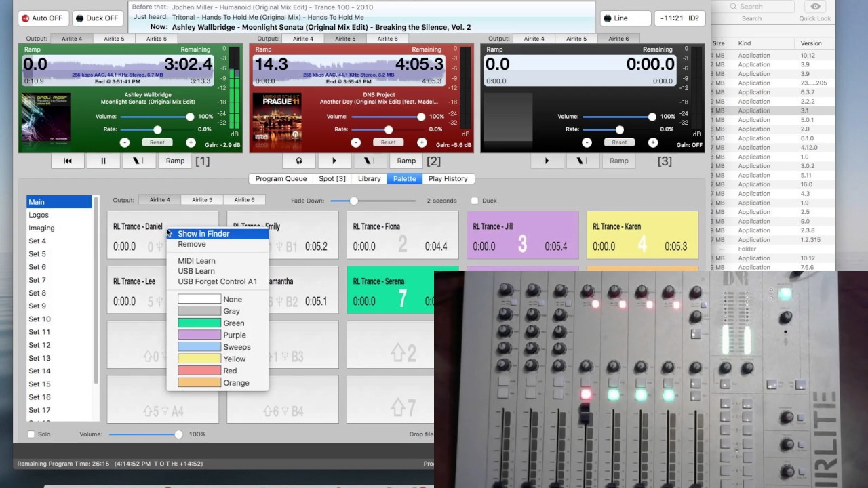Viewport: 868px width, 488px height.
Task: Open the Play History tab
Action: pos(448,179)
